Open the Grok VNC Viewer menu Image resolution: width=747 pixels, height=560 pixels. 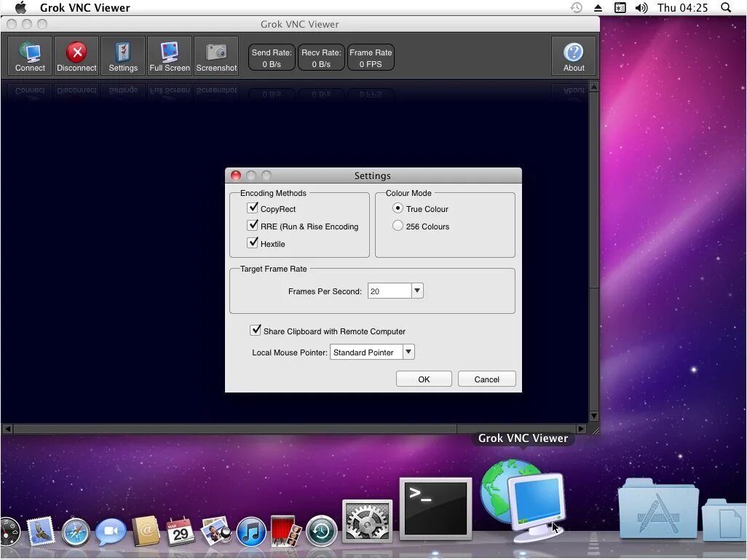[x=84, y=7]
